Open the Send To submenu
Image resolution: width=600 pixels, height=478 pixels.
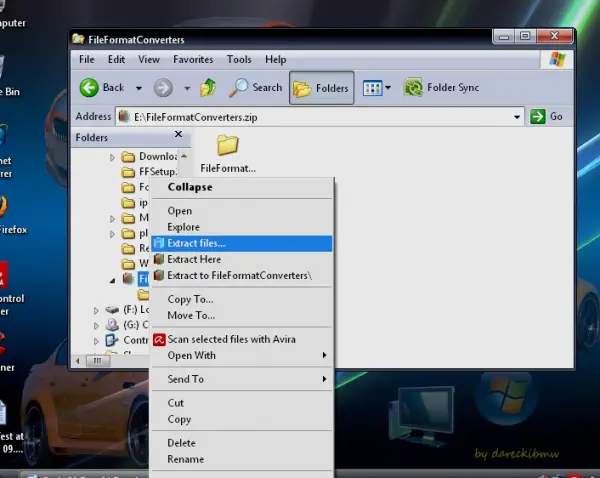pos(241,379)
